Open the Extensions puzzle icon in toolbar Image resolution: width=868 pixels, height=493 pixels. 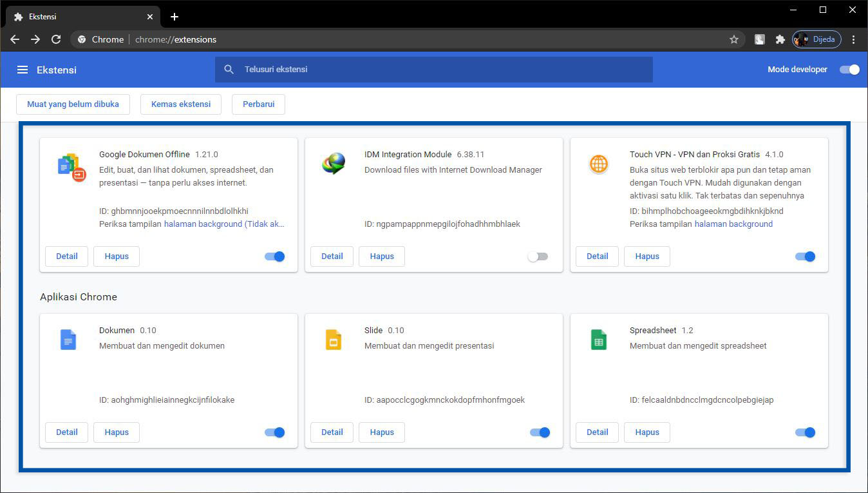(x=780, y=39)
